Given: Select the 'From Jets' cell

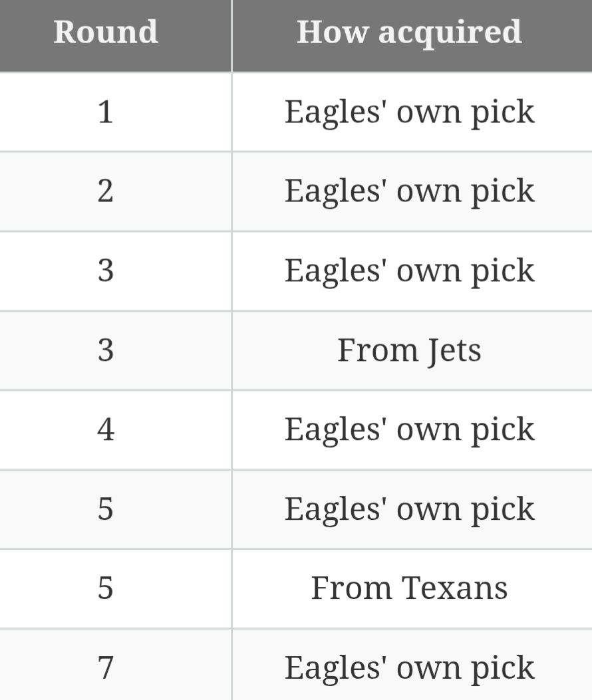Looking at the screenshot, I should pos(409,350).
